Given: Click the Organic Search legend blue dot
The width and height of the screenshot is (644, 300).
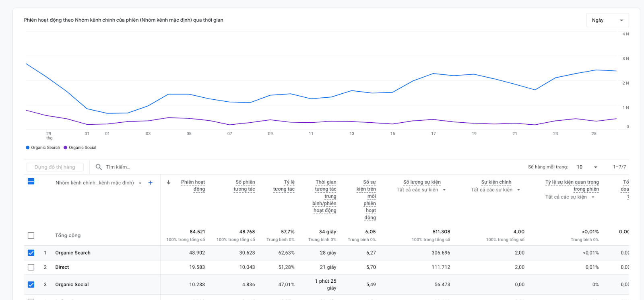Looking at the screenshot, I should tap(28, 148).
